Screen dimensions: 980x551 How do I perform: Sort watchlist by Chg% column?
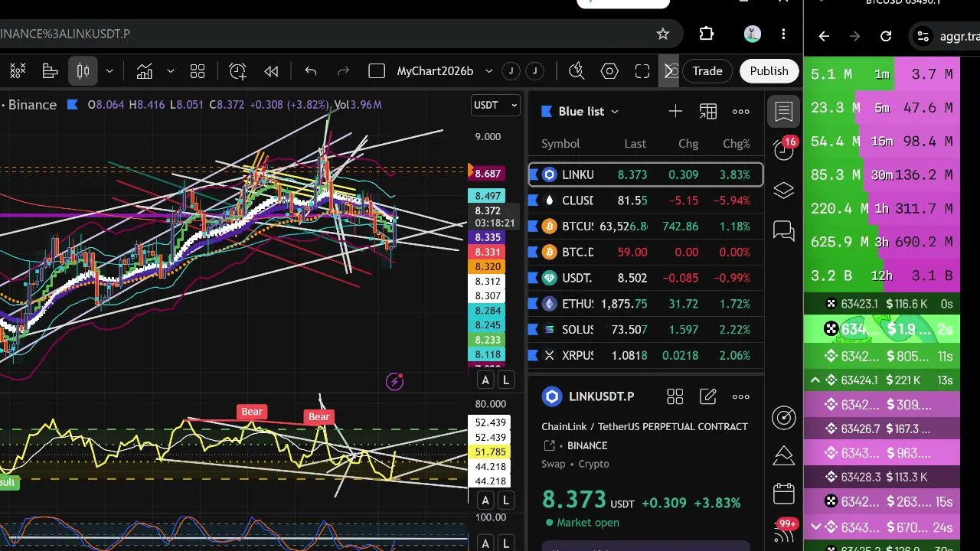737,144
